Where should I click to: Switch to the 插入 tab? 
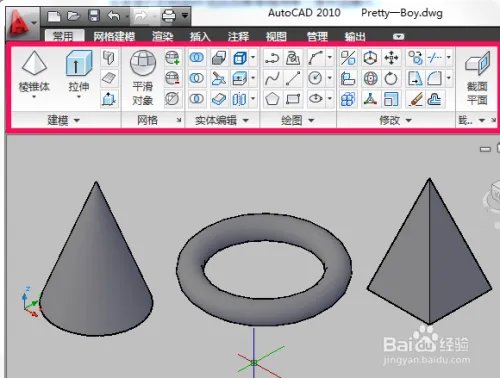coord(200,36)
